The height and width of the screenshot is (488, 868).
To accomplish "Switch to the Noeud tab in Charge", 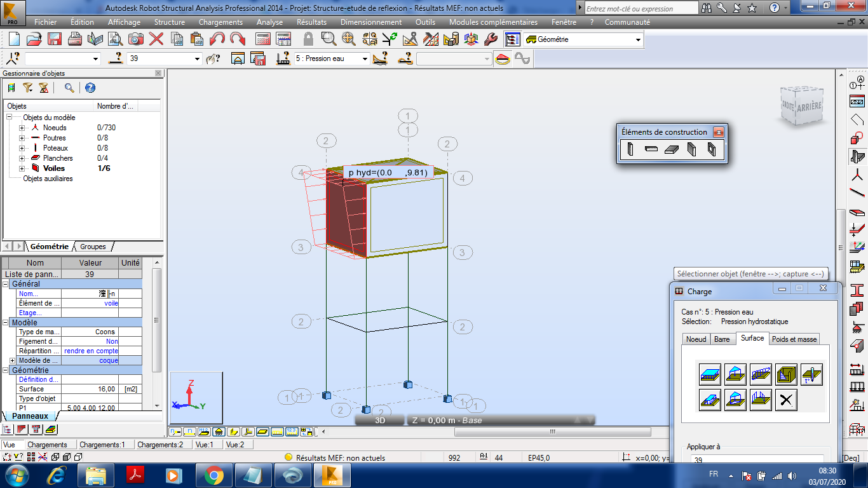I will pyautogui.click(x=696, y=339).
